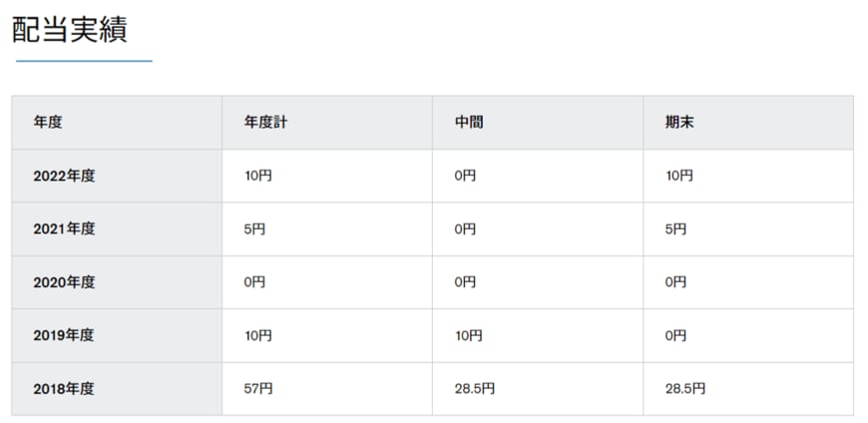Click 2020年度 年度計 0円 cell
Image resolution: width=868 pixels, height=423 pixels.
tap(254, 282)
